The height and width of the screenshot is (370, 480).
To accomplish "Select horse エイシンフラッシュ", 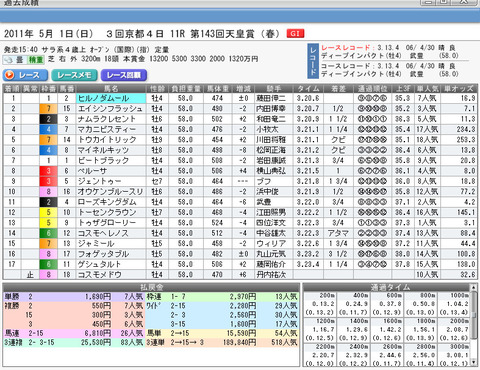I will coord(111,109).
